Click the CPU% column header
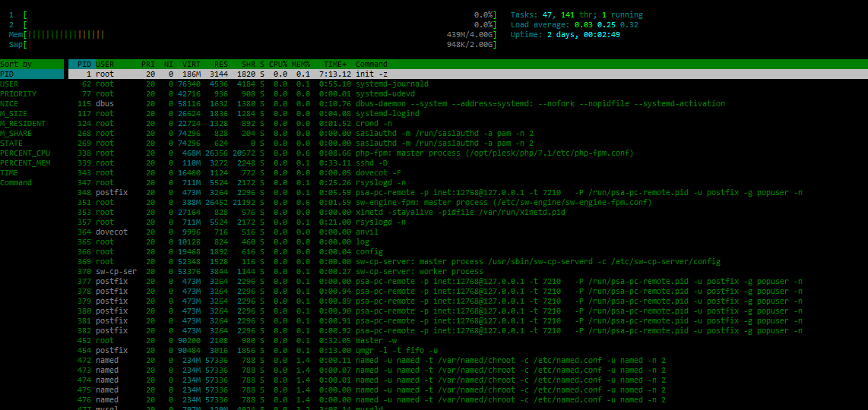This screenshot has height=410, width=868. pos(278,65)
